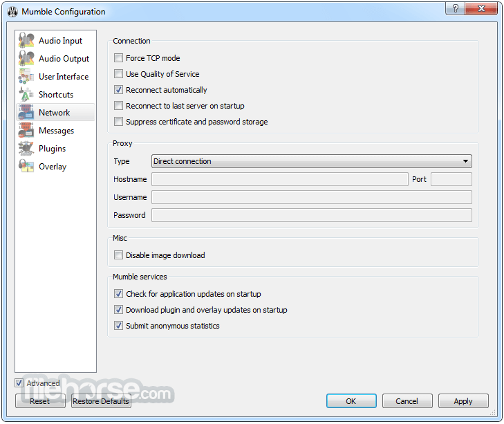
Task: Click the Audio Input sidebar icon
Action: tap(26, 40)
